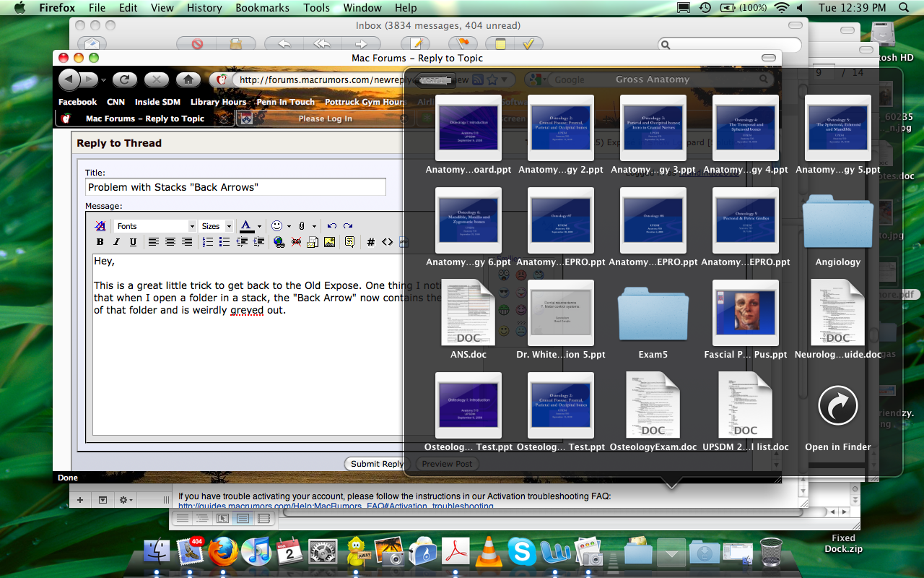The height and width of the screenshot is (578, 924).
Task: Open Fascial P... Pus.ppt in stack
Action: tap(746, 320)
